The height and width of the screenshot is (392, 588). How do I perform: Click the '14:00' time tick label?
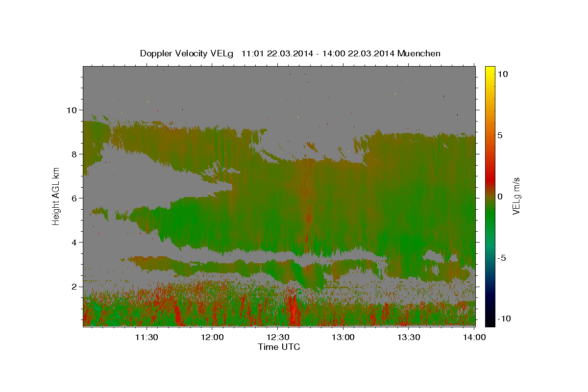pos(474,337)
